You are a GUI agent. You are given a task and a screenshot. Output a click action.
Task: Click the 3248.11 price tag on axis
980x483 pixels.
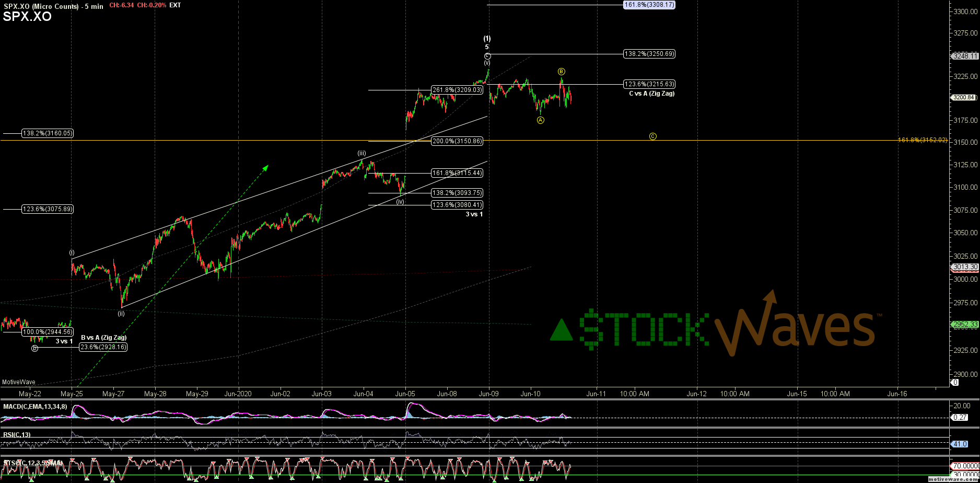click(x=964, y=56)
